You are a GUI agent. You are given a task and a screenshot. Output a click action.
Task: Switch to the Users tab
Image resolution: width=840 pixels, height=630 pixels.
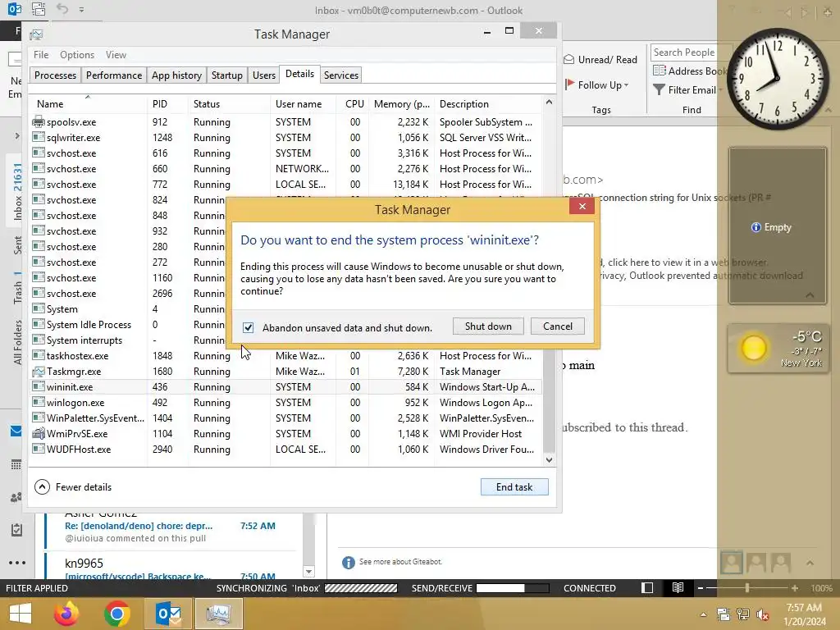264,75
